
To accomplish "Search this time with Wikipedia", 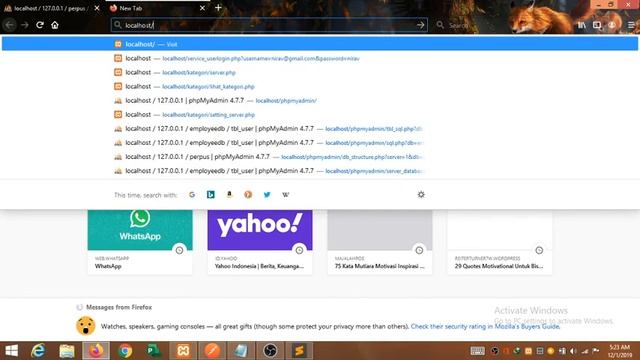I will pos(286,195).
